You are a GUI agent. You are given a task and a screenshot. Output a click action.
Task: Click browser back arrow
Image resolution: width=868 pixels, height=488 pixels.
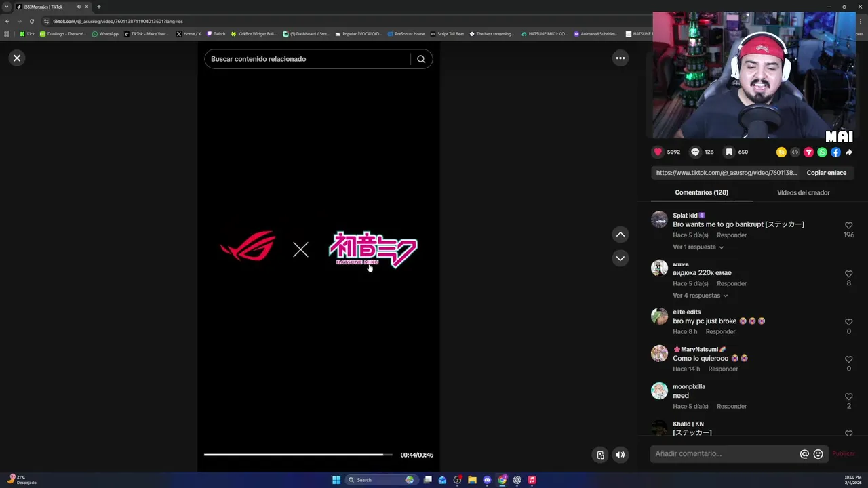pos(7,21)
